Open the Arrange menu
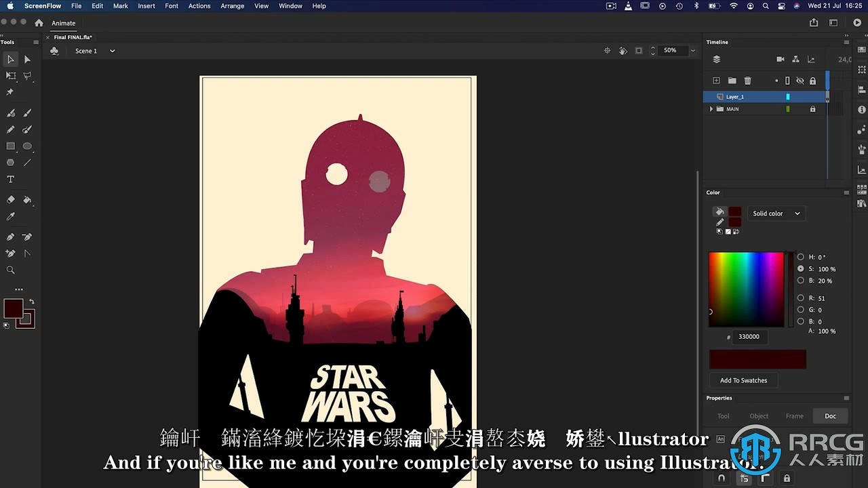The image size is (868, 488). coord(232,5)
